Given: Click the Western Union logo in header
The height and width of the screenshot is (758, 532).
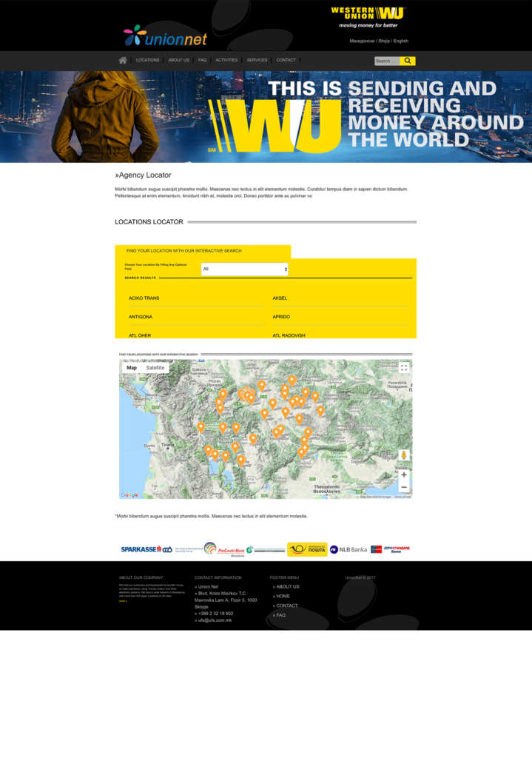Looking at the screenshot, I should [368, 18].
